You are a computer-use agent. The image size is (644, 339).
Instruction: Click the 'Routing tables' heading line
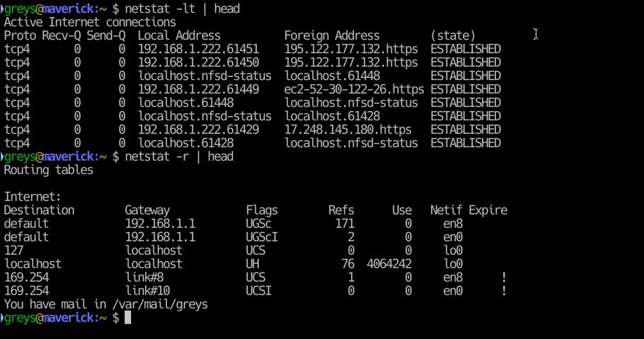pyautogui.click(x=48, y=170)
